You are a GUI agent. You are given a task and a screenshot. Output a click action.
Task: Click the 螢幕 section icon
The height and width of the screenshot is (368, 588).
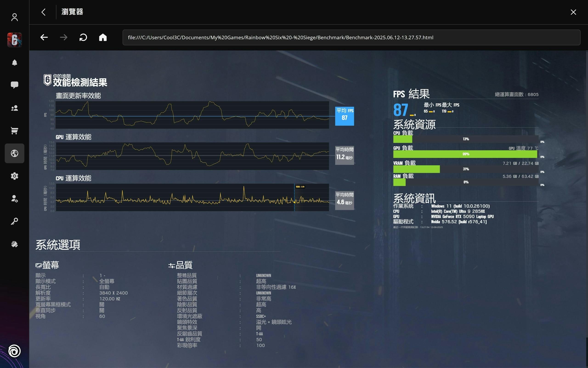click(38, 265)
